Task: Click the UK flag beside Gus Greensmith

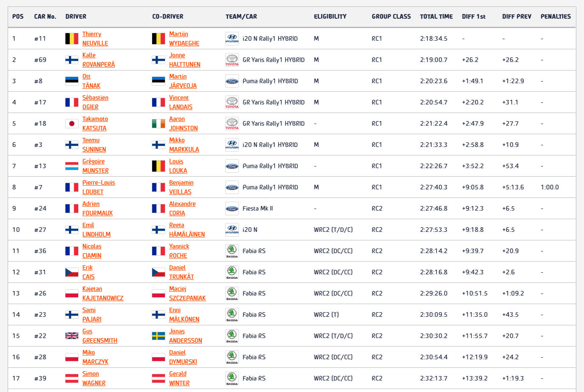Action: click(x=71, y=336)
